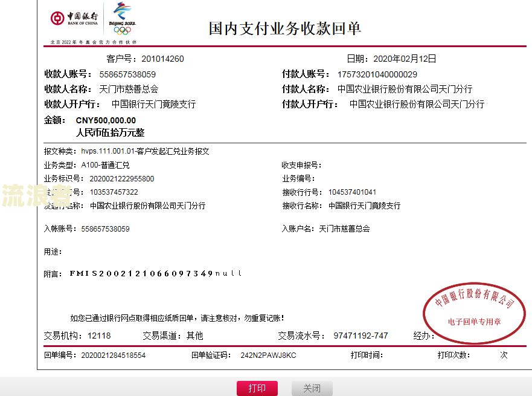Click initiating bank name next to 发起行名称
This screenshot has width=532, height=396.
[147, 206]
